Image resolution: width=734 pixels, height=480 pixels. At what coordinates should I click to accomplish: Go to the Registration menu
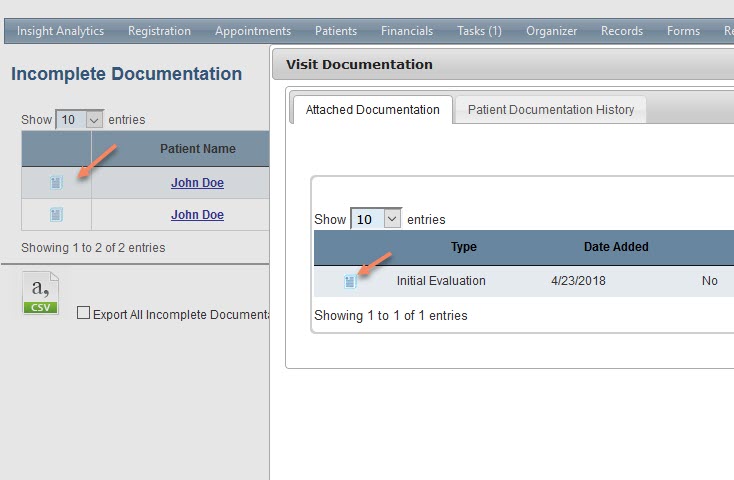pyautogui.click(x=159, y=31)
